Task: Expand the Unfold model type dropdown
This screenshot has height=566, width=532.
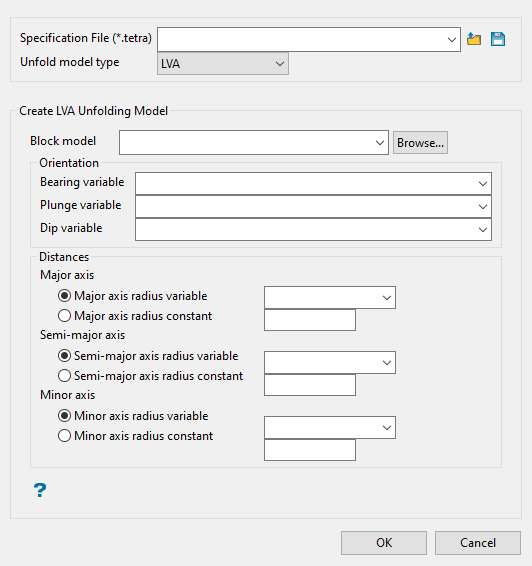Action: [x=223, y=64]
